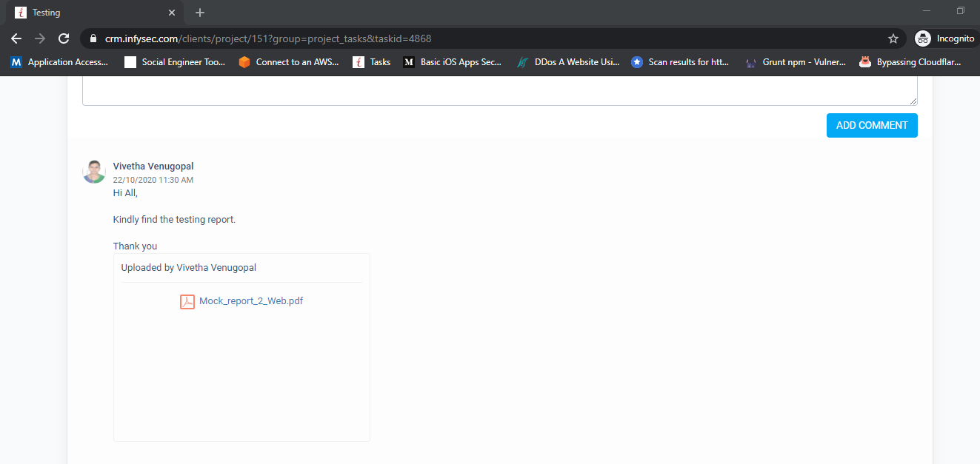Reload the page with the refresh icon
Image resolution: width=980 pixels, height=464 pixels.
coord(64,38)
